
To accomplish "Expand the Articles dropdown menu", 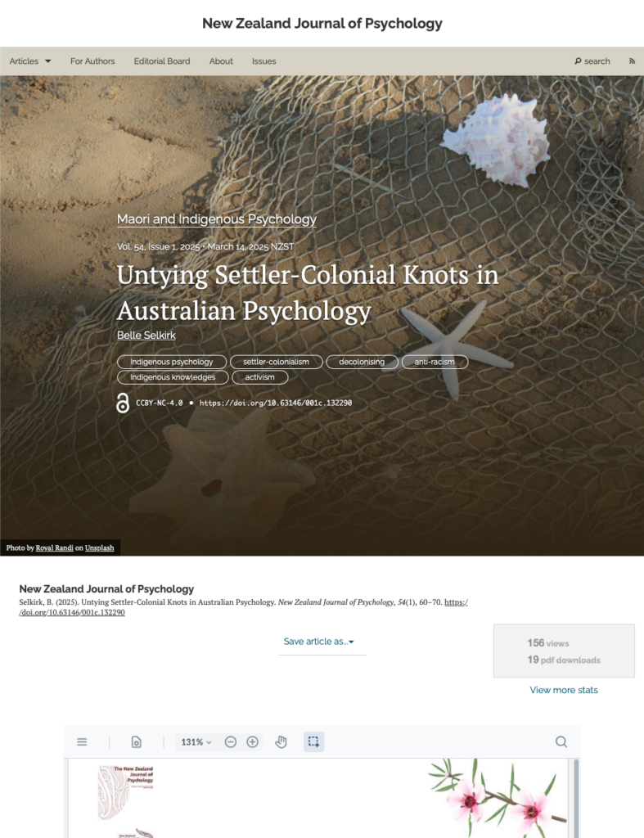I will pyautogui.click(x=30, y=61).
